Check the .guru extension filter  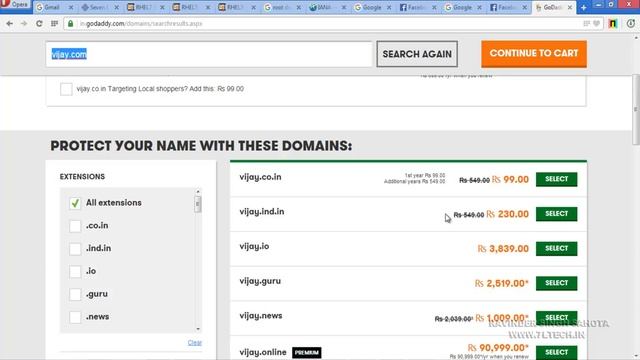(75, 294)
